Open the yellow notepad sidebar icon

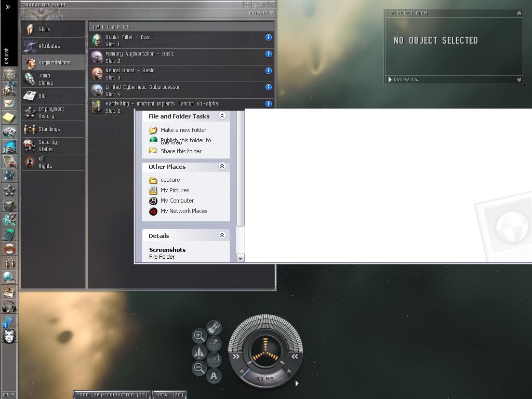pos(9,118)
